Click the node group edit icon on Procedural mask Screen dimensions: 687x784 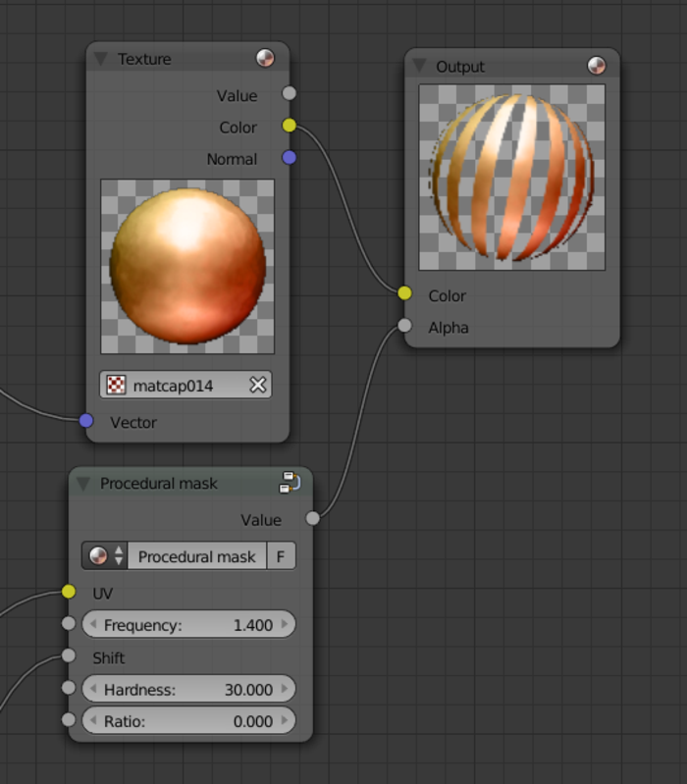290,482
